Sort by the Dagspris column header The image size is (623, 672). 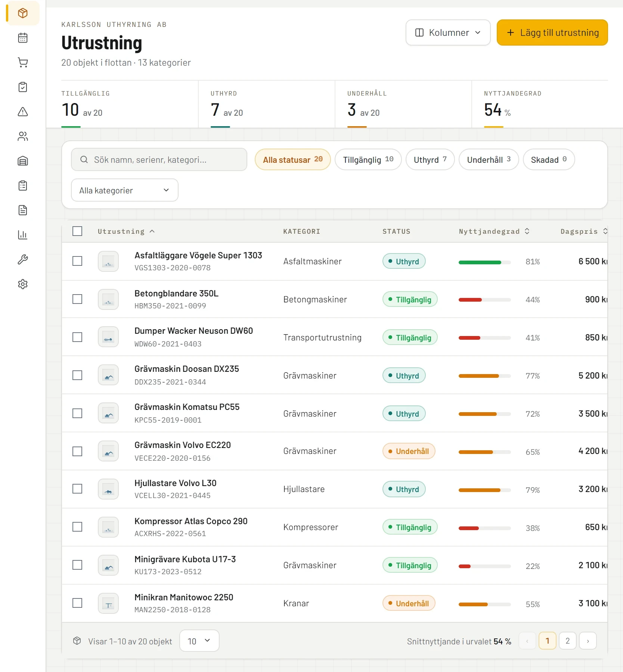tap(584, 231)
